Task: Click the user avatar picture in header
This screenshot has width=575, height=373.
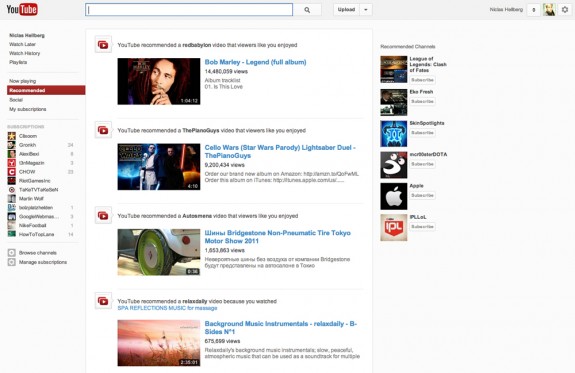Action: pyautogui.click(x=549, y=10)
